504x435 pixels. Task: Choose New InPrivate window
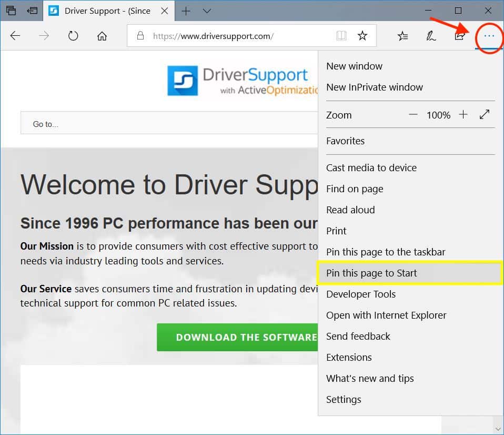pyautogui.click(x=375, y=87)
